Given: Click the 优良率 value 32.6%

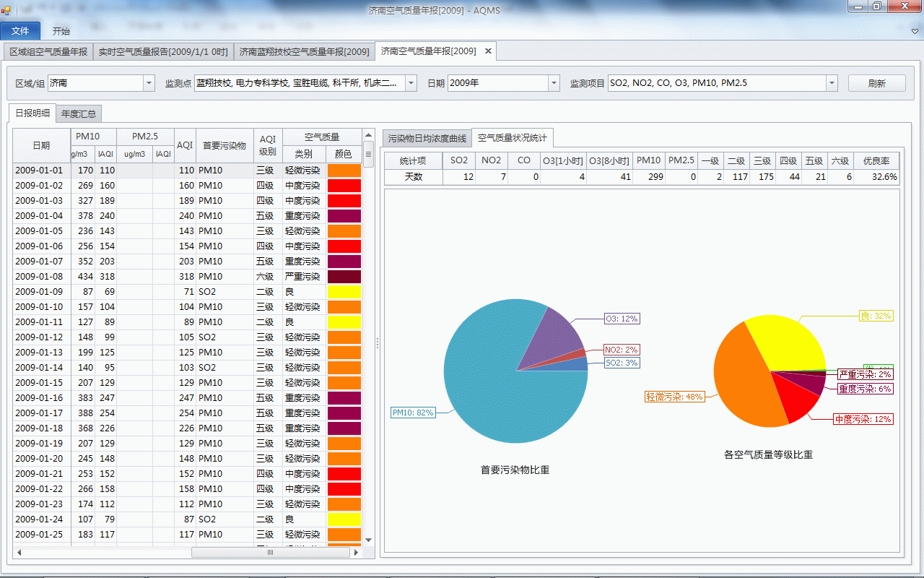Looking at the screenshot, I should [x=877, y=176].
